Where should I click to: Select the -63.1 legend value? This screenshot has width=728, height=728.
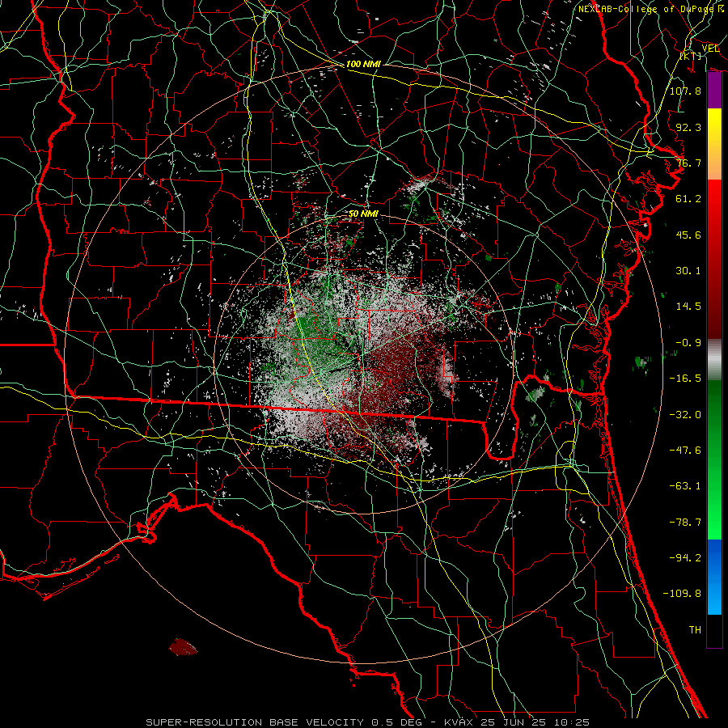[685, 486]
